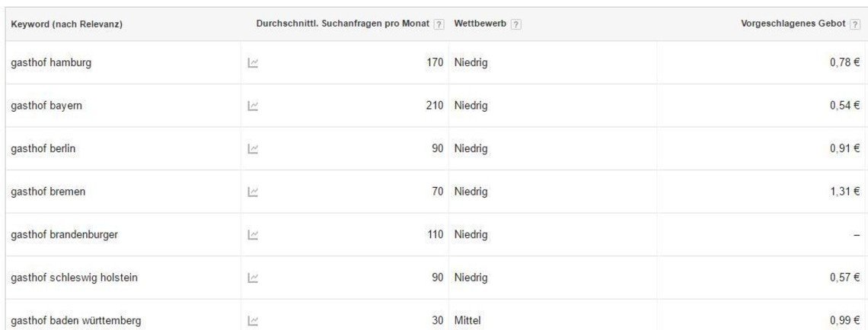Click trend chart icon for gasthof bremen
The height and width of the screenshot is (330, 868).
pyautogui.click(x=253, y=192)
